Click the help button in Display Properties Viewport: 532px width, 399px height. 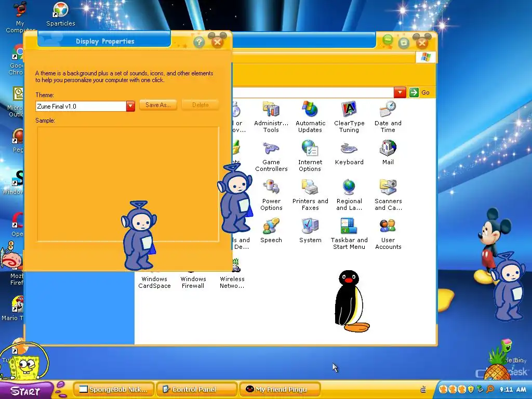click(199, 42)
